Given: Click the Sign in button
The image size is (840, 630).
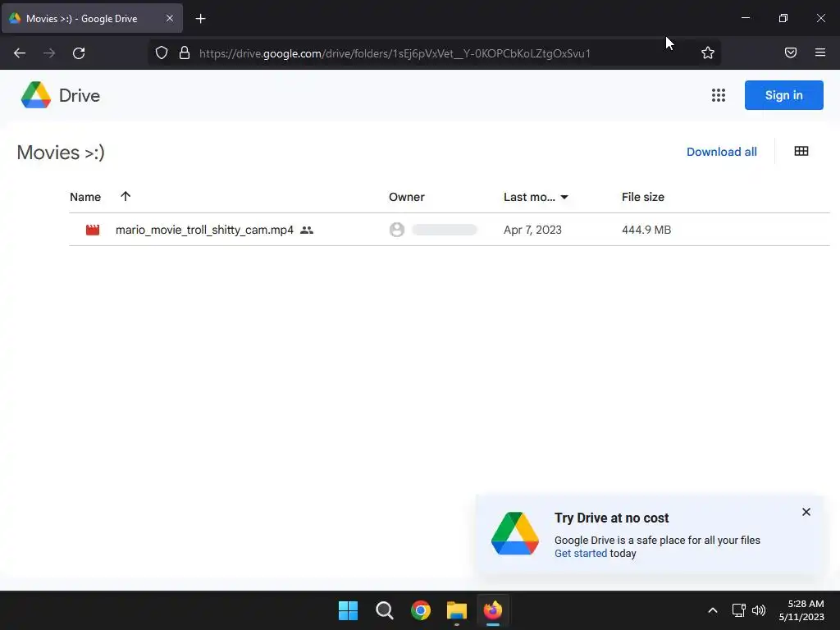Looking at the screenshot, I should pos(783,95).
